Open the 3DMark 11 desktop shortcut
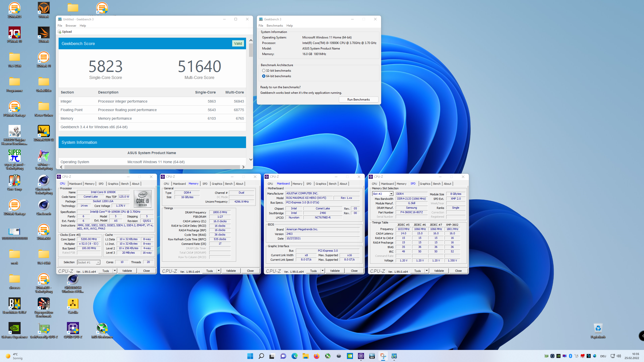 (44, 59)
